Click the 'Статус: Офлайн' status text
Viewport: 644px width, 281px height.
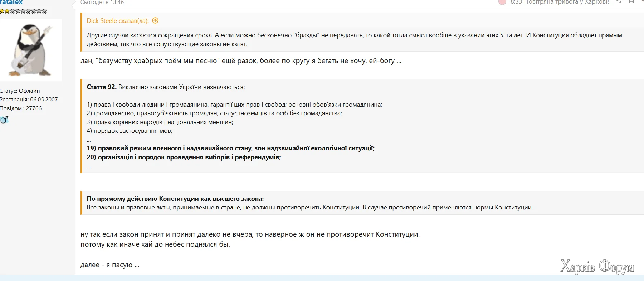(20, 91)
